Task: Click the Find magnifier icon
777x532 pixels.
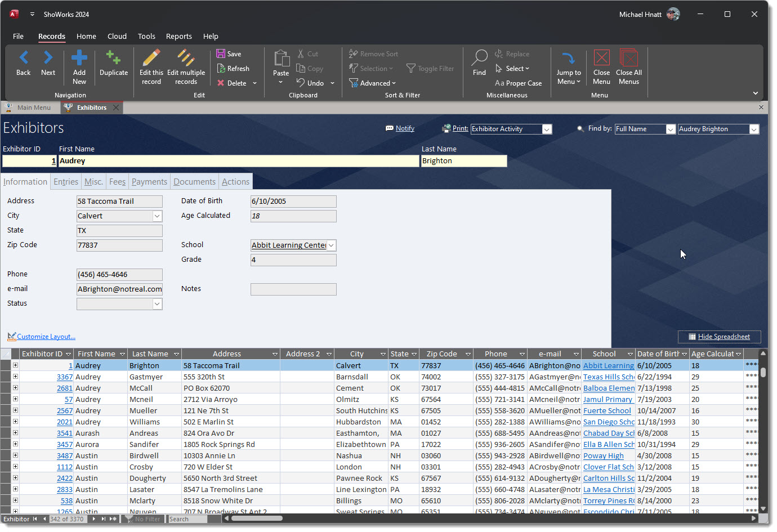Action: click(479, 58)
